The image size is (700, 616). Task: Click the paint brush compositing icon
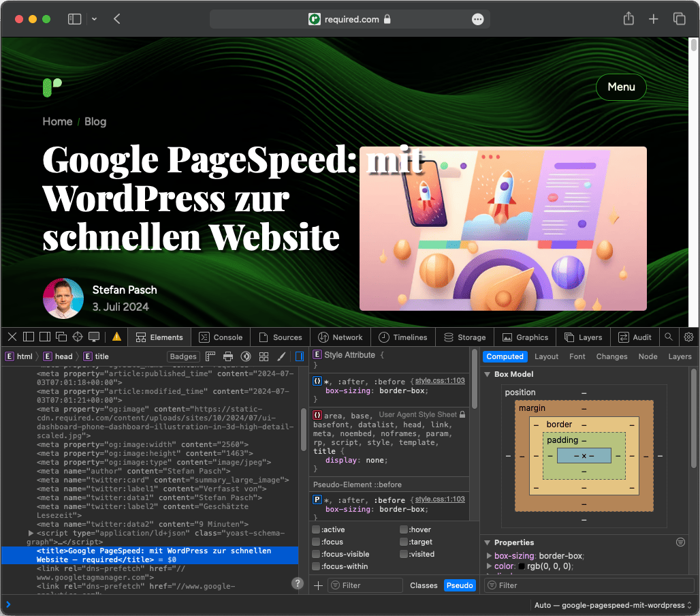tap(281, 356)
